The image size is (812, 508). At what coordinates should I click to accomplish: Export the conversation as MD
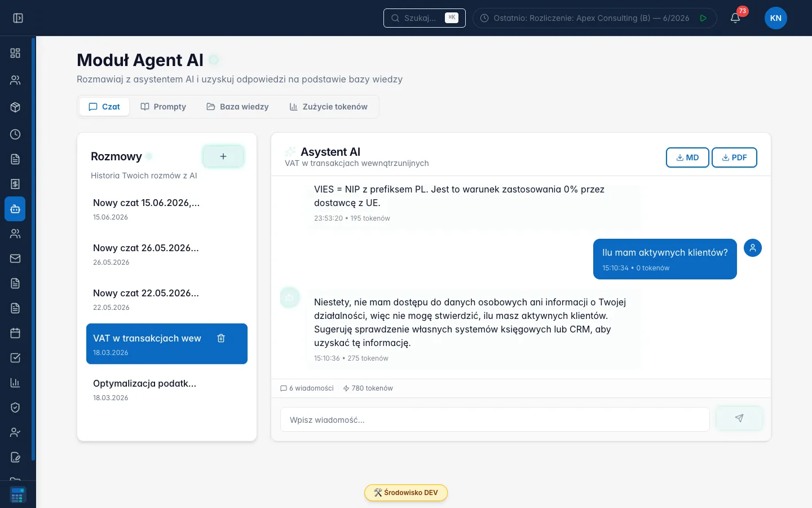click(687, 157)
